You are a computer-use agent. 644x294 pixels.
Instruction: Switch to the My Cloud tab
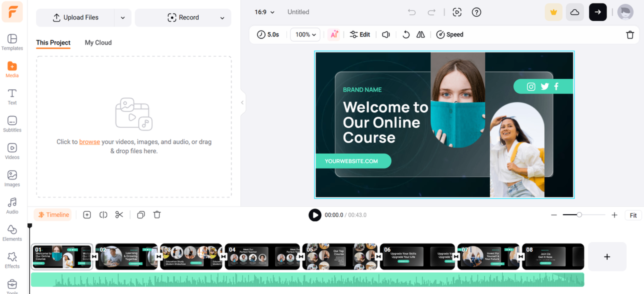click(98, 43)
